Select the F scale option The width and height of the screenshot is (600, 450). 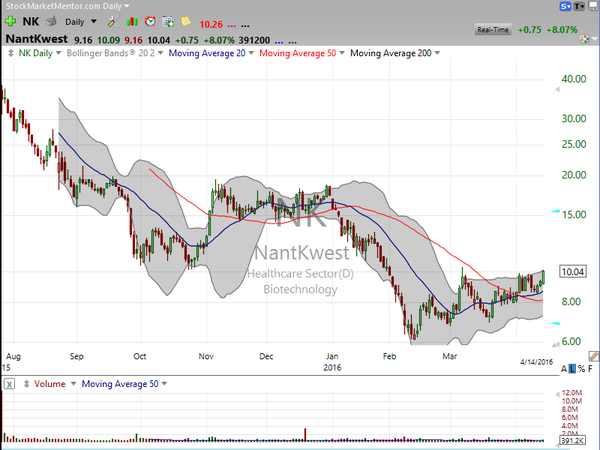point(590,369)
